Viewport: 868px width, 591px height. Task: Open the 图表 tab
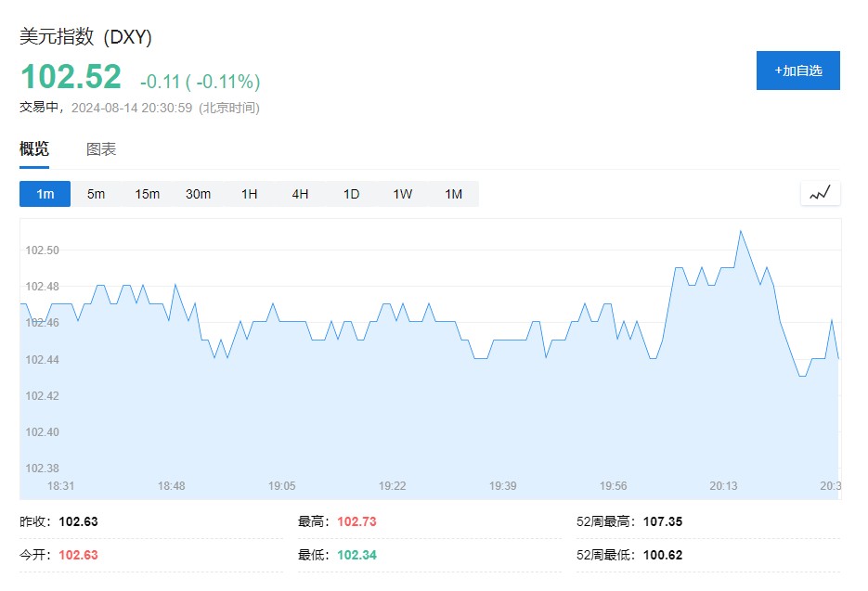coord(101,149)
